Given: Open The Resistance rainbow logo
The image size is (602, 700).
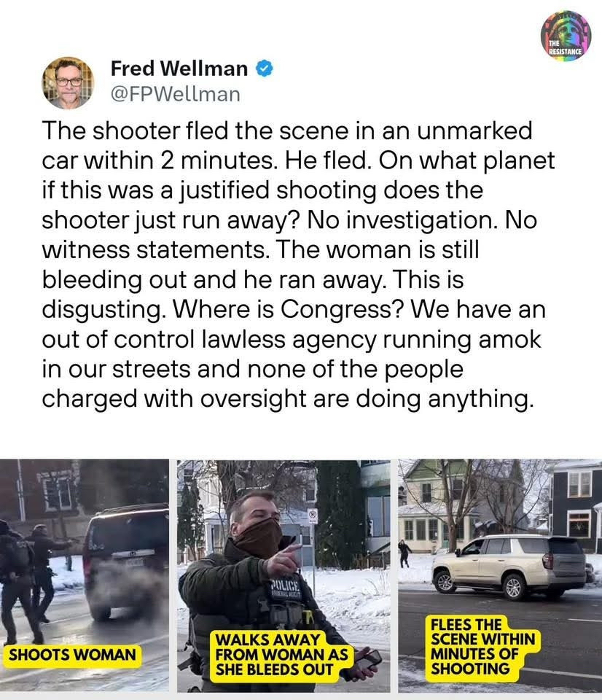Looking at the screenshot, I should click(566, 36).
